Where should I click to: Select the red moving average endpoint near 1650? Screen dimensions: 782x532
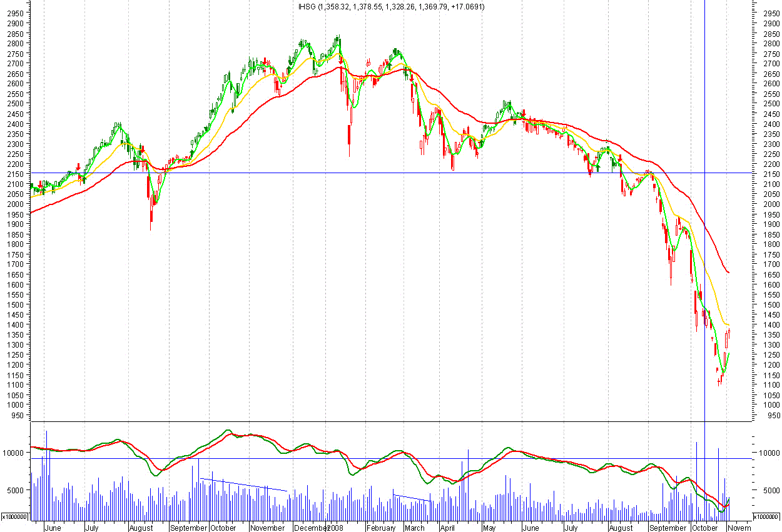tap(729, 273)
